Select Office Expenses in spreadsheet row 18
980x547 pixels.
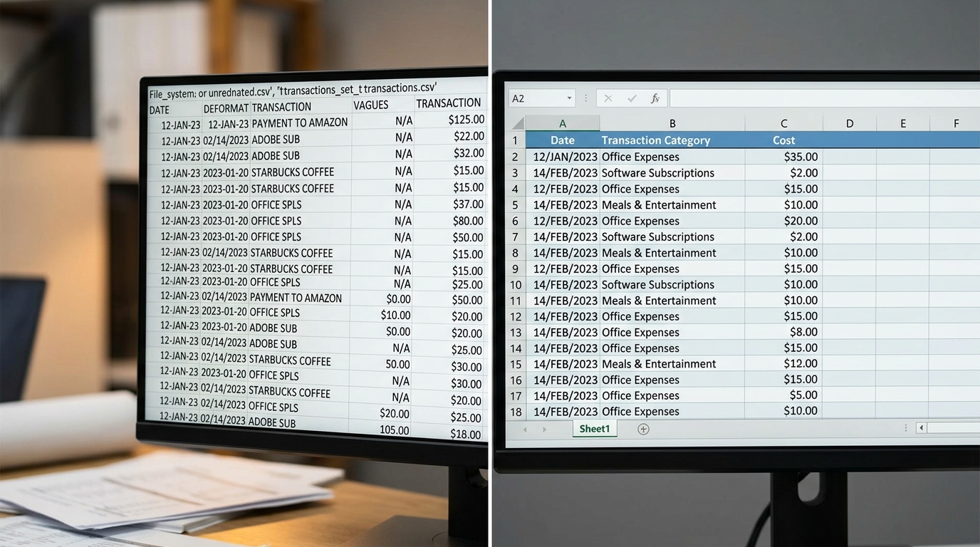672,412
